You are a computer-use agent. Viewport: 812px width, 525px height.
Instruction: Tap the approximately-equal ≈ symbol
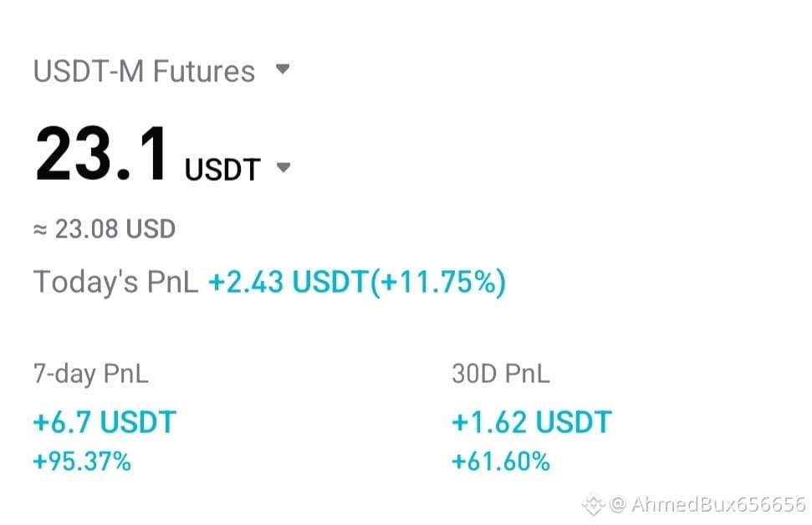click(x=40, y=229)
